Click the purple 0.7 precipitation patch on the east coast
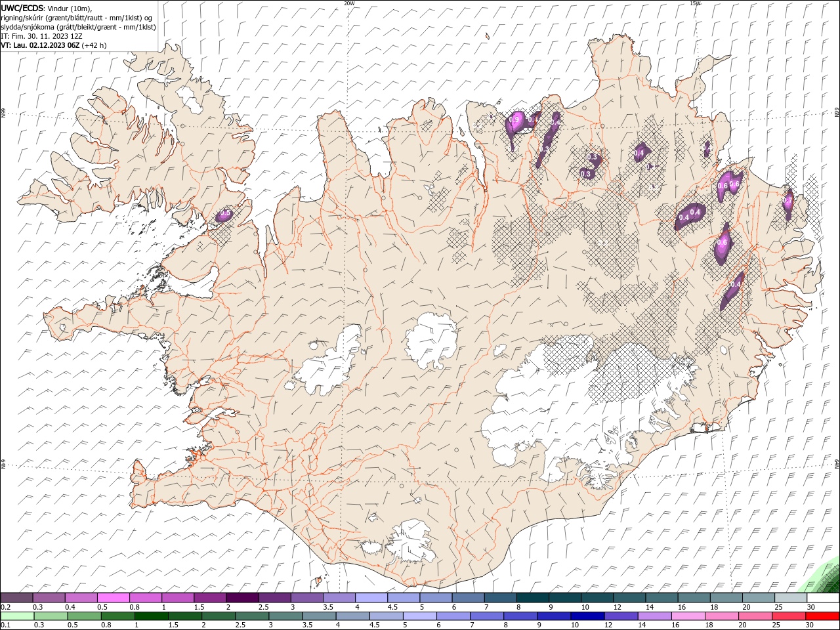 pos(788,205)
